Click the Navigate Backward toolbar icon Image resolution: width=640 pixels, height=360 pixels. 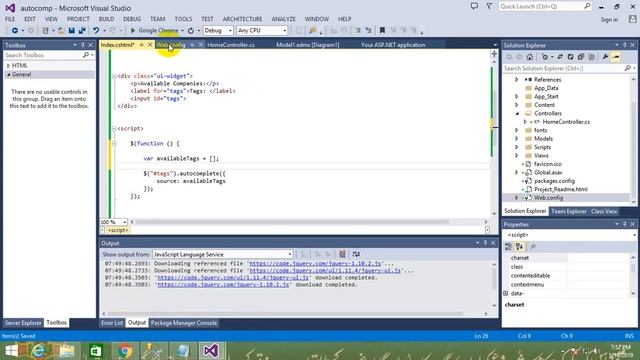(15, 31)
